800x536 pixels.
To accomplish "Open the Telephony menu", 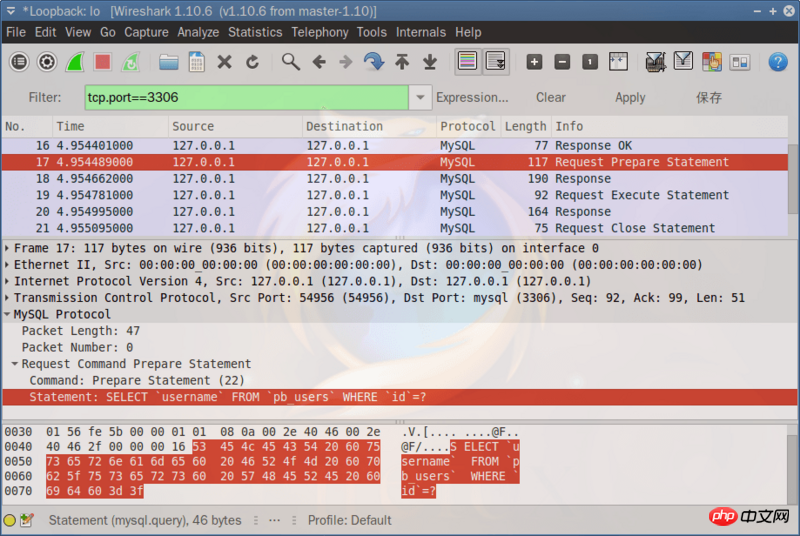I will (x=320, y=32).
